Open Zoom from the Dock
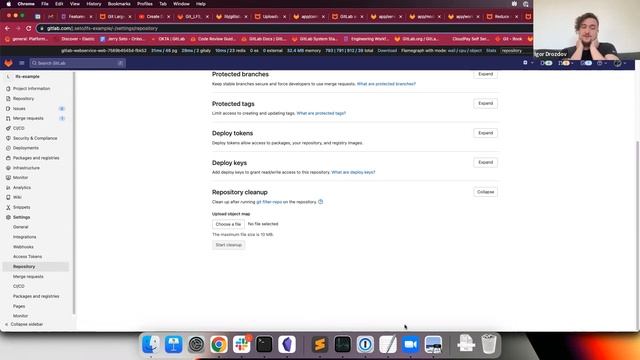The image size is (640, 360). (x=410, y=344)
